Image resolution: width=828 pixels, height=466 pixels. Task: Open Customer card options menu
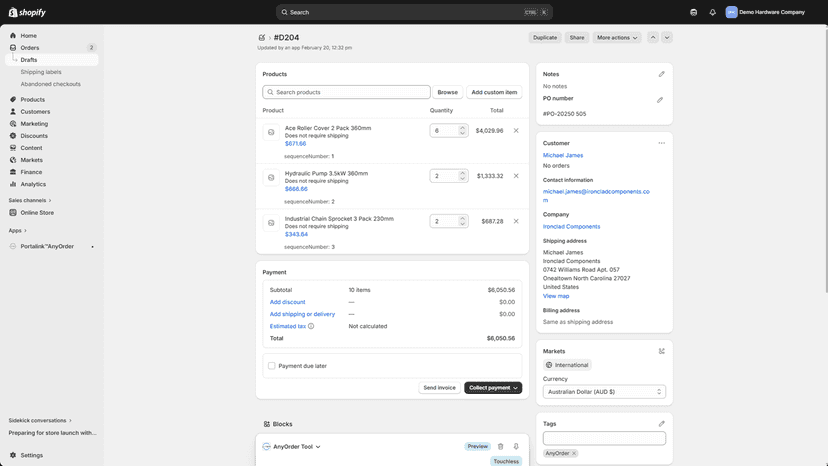coord(661,143)
